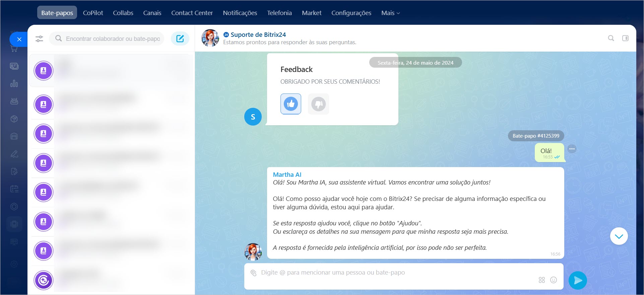644x295 pixels.
Task: Click the blue close X button
Action: [x=19, y=40]
